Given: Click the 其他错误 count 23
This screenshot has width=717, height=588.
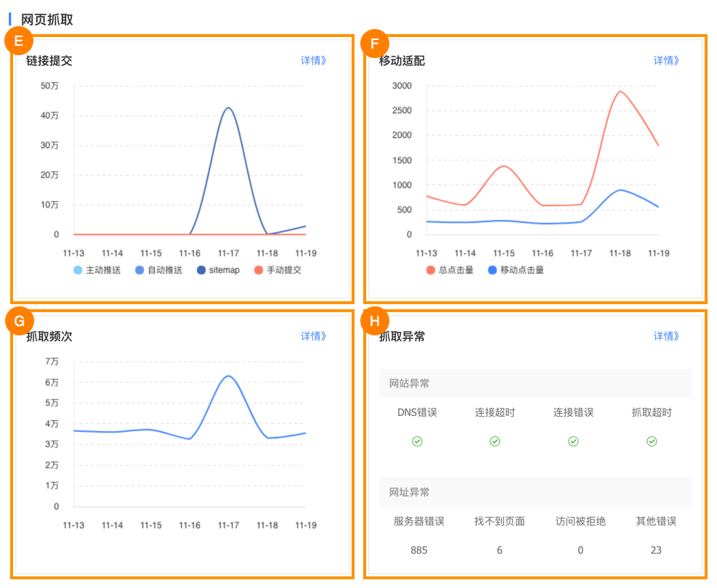Looking at the screenshot, I should [x=656, y=550].
